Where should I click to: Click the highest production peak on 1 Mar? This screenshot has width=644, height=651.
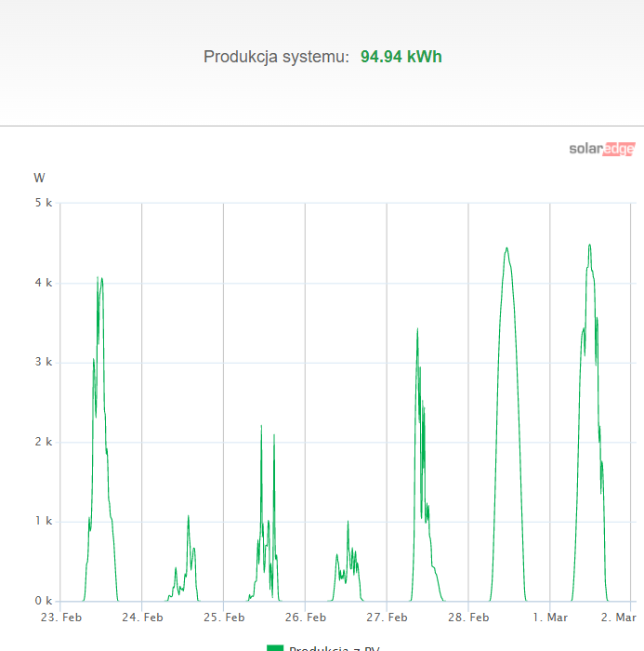(589, 246)
